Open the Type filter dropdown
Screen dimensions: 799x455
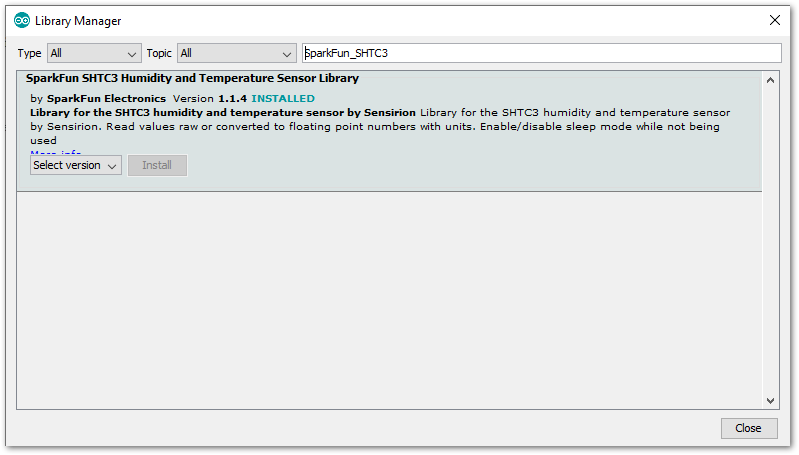tap(94, 53)
